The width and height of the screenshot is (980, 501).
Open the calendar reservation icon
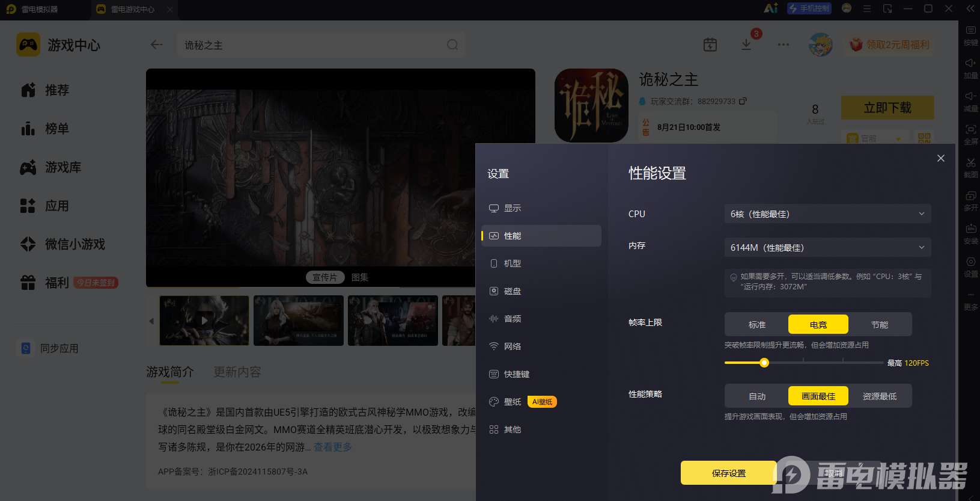click(710, 45)
